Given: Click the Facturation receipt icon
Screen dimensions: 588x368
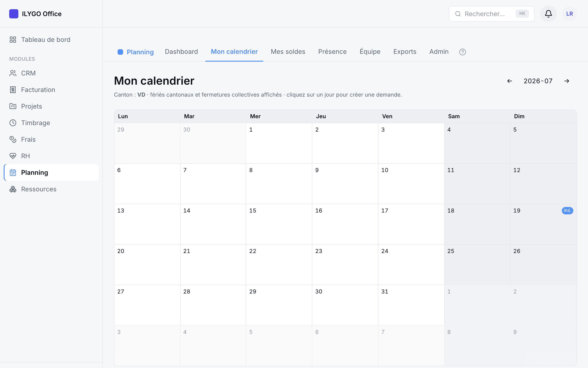Looking at the screenshot, I should click(x=13, y=89).
